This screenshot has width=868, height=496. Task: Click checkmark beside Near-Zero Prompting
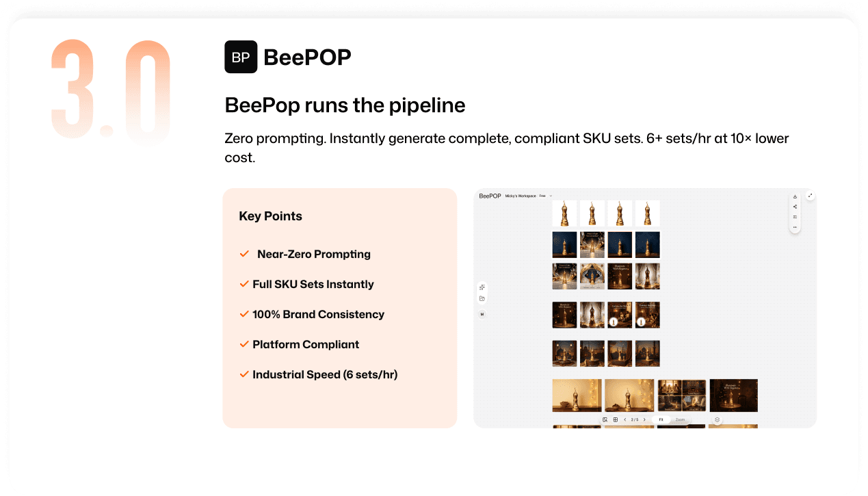pos(244,254)
